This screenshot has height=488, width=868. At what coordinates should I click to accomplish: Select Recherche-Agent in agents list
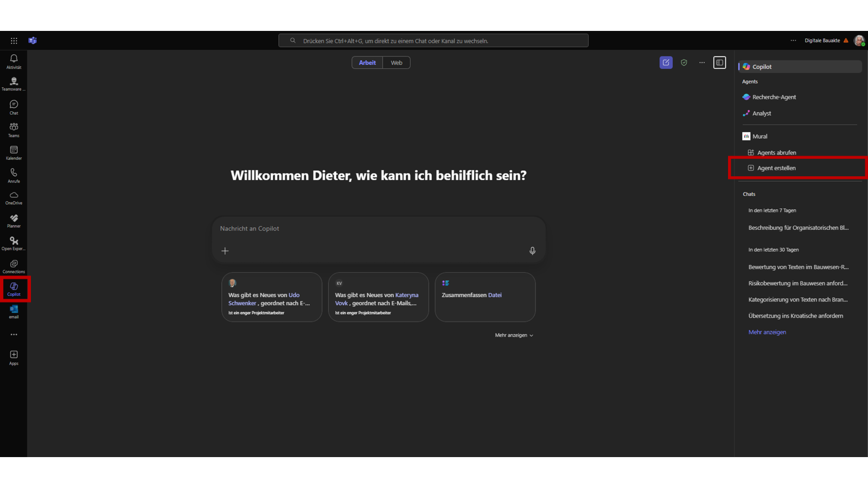tap(774, 97)
